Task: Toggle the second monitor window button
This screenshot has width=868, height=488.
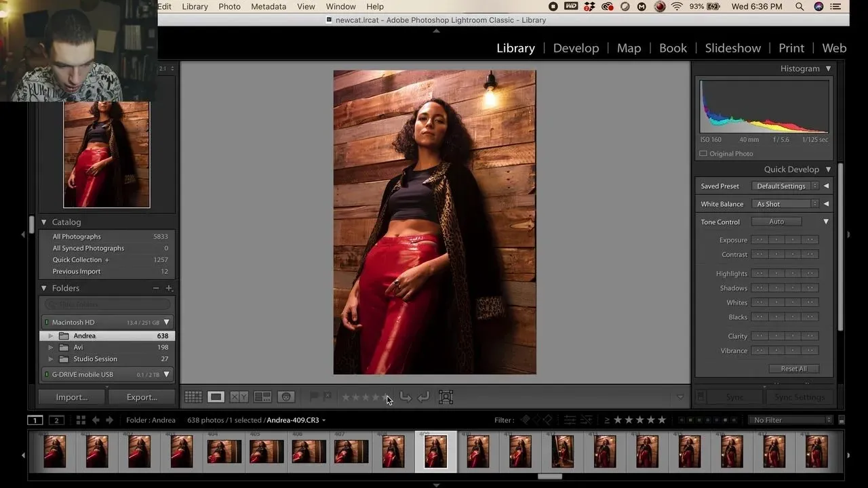Action: [x=57, y=420]
